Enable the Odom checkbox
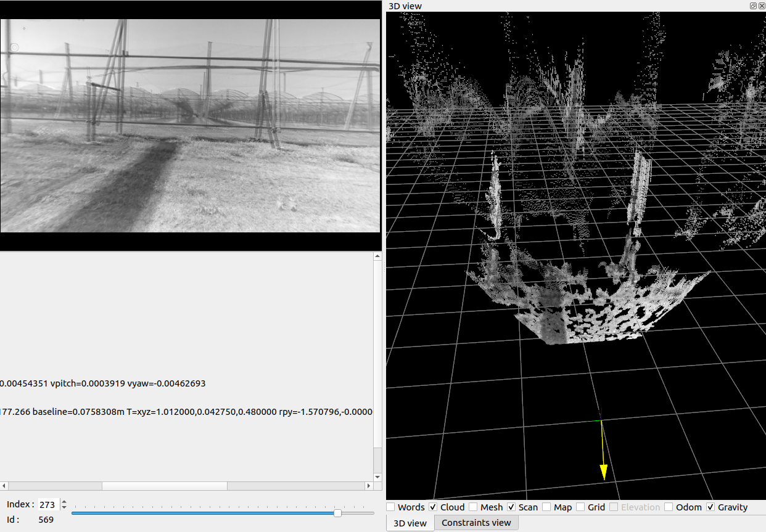Screen dimensions: 766x532 click(669, 507)
